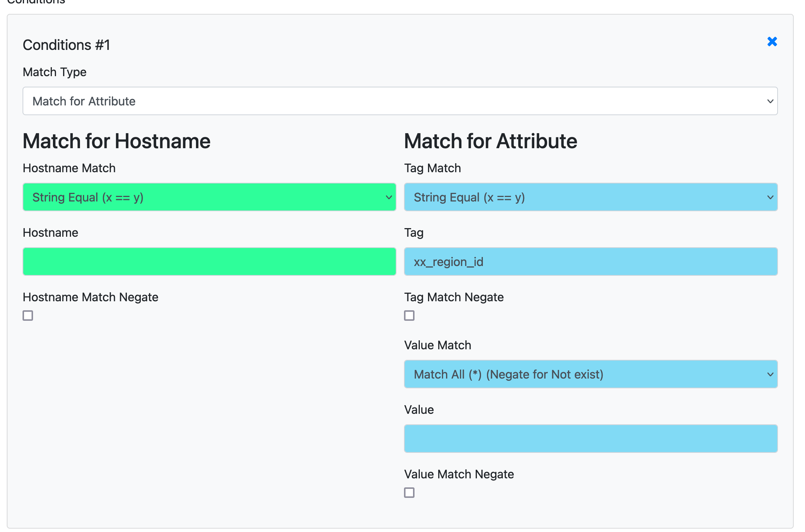Viewport: 805px width, 532px height.
Task: Remove Conditions #1 using the blue X
Action: point(772,42)
